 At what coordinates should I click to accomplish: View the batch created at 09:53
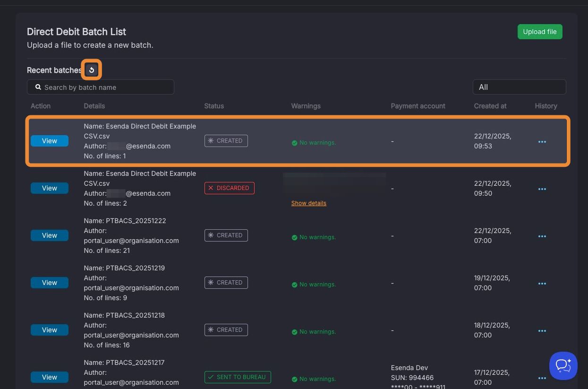click(x=50, y=141)
